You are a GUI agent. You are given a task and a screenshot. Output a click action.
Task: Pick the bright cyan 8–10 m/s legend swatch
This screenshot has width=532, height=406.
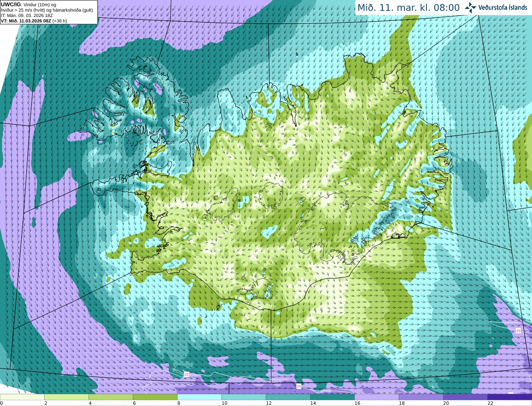pos(199,397)
